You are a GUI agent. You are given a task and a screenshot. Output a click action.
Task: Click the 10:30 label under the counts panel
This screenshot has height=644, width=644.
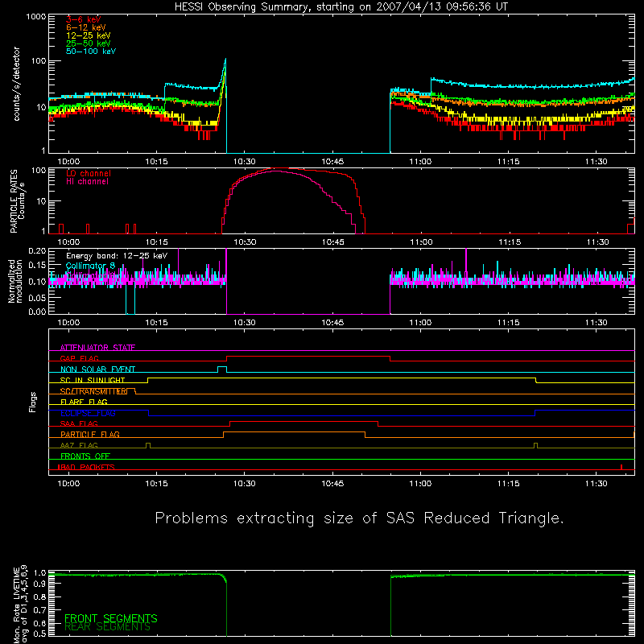tap(245, 162)
